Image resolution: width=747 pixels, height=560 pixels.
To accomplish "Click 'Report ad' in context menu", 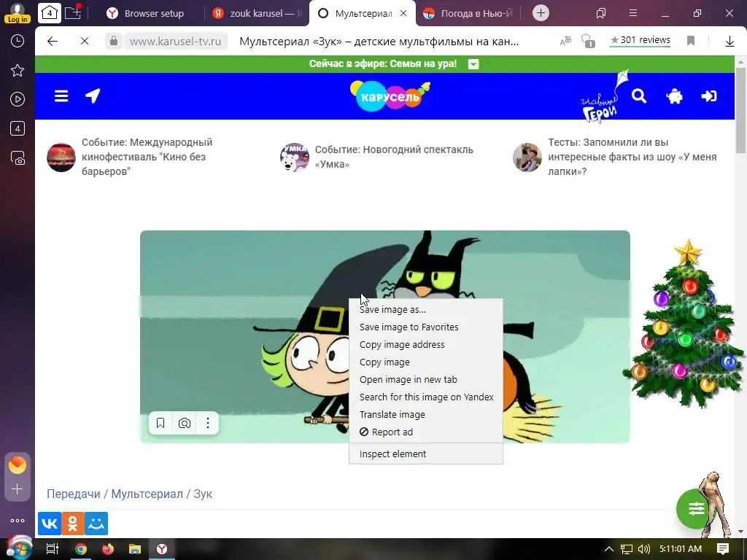I will pos(426,432).
